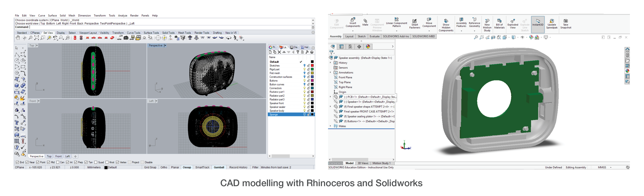Toggle SmartTrack in Rhino status bar
The height and width of the screenshot is (196, 644).
tap(202, 167)
